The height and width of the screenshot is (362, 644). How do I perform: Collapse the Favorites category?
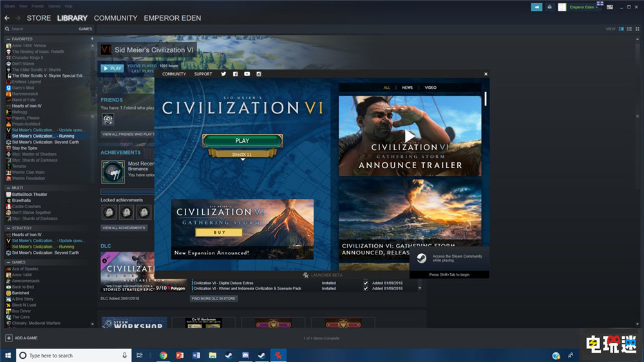[x=8, y=39]
